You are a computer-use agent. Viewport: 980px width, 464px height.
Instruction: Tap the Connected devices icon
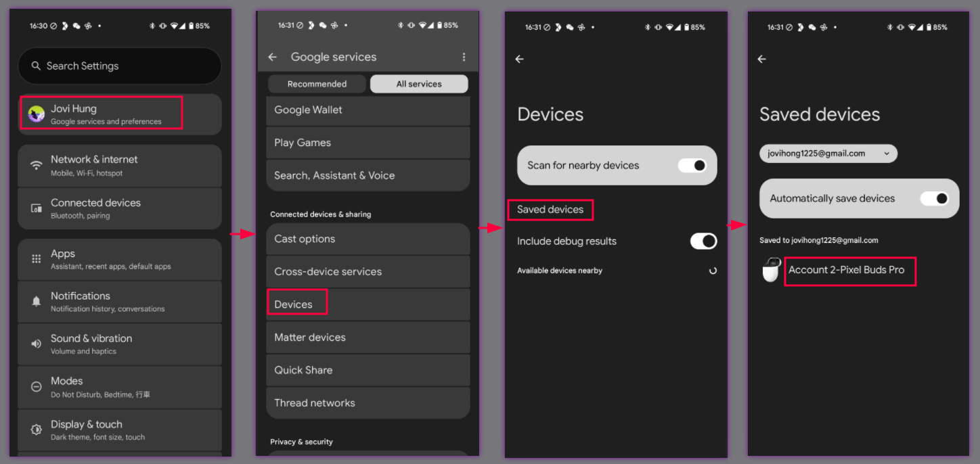point(36,208)
